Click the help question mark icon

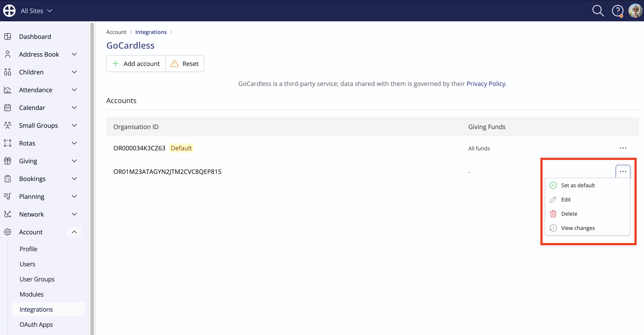[618, 11]
